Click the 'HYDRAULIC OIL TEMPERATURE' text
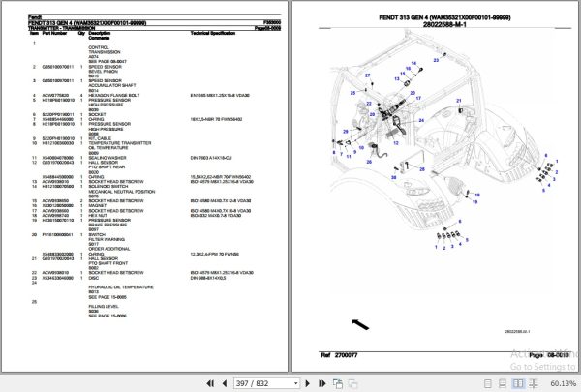The image size is (581, 392). [x=121, y=287]
